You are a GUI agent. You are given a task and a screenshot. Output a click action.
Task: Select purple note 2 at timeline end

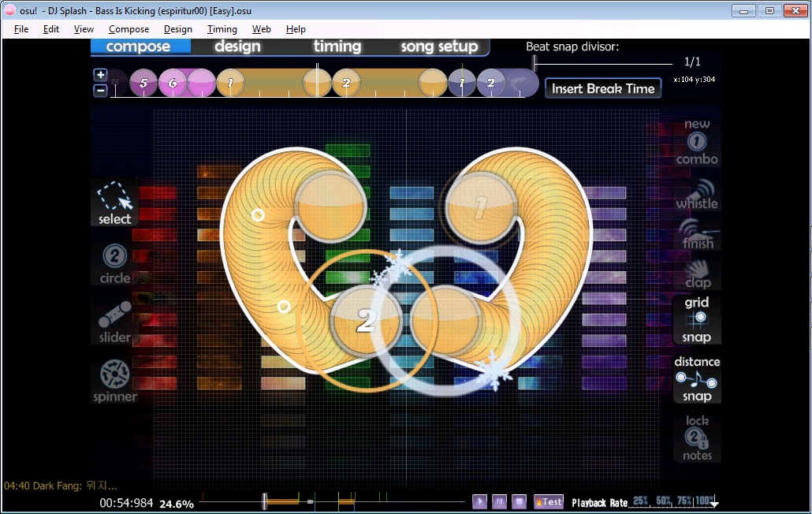pyautogui.click(x=491, y=83)
